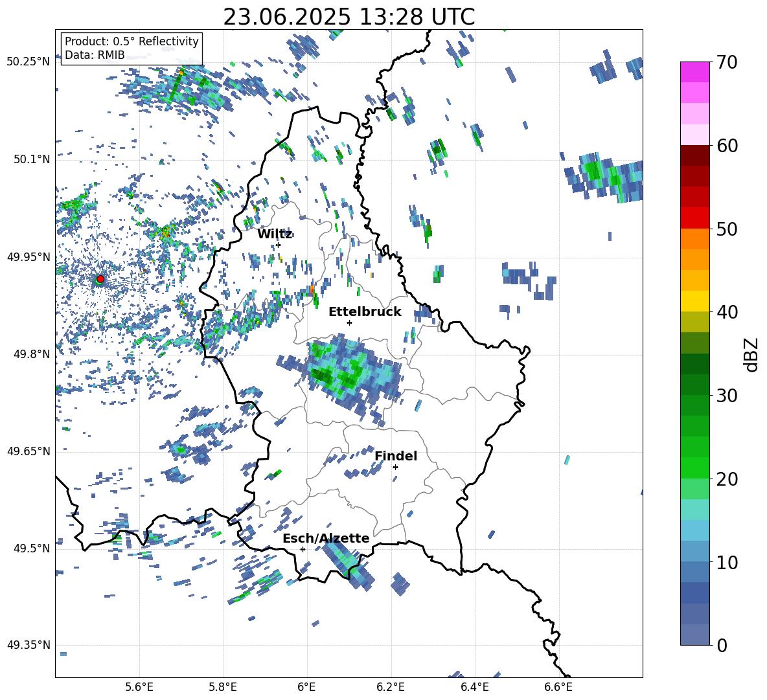Click the longitude label 6.4°E
767x700 pixels.
[474, 687]
